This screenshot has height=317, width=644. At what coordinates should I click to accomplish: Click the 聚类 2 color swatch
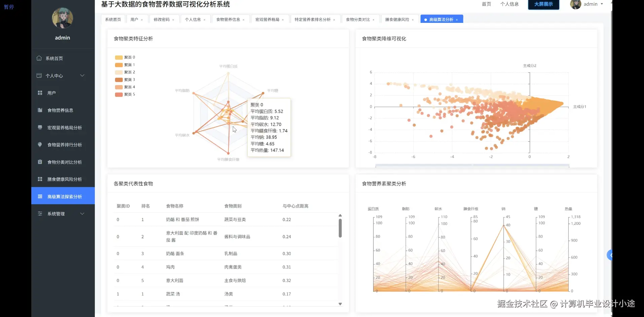pyautogui.click(x=118, y=72)
